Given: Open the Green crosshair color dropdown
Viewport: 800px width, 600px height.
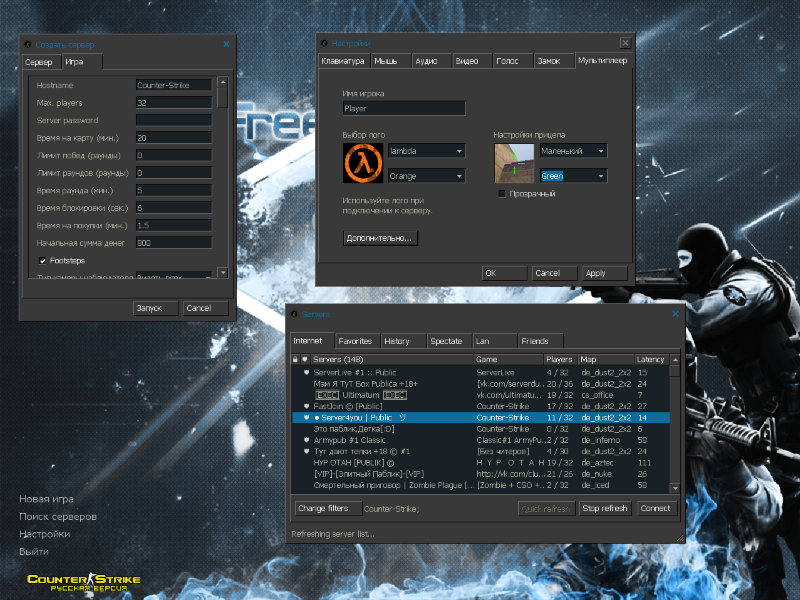Looking at the screenshot, I should [x=573, y=176].
